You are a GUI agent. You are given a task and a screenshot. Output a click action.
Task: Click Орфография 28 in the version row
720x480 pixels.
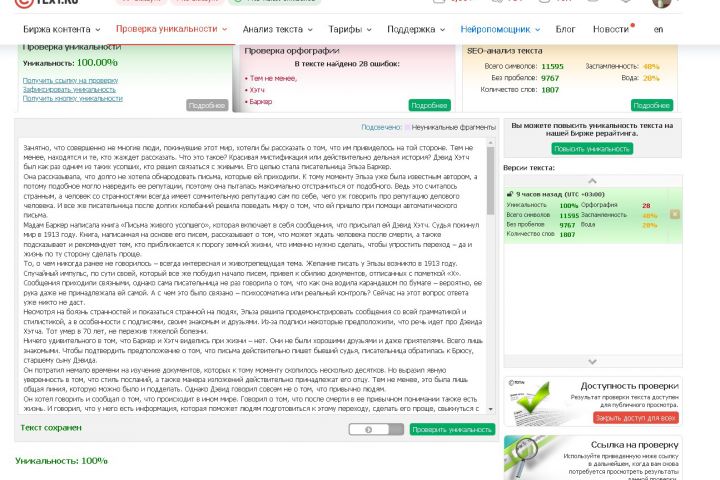click(x=615, y=205)
